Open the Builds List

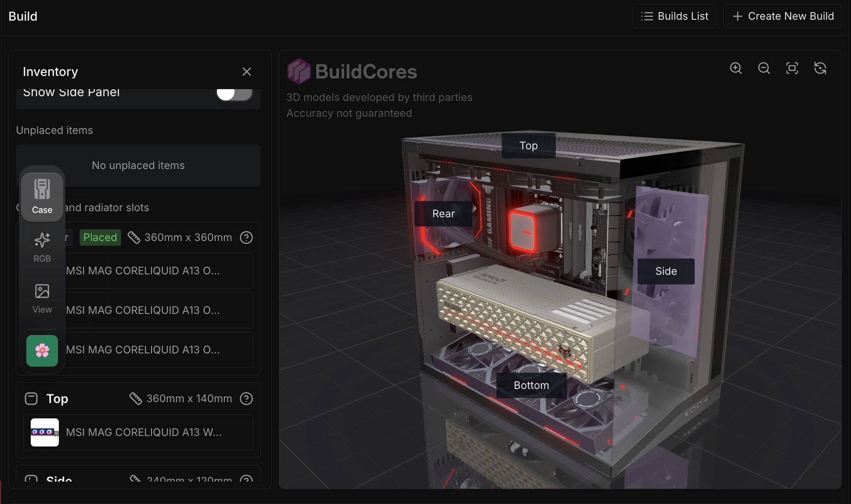point(674,16)
